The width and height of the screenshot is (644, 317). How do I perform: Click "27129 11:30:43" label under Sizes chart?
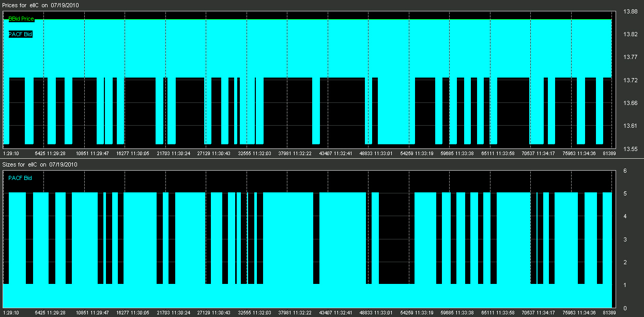click(x=214, y=313)
